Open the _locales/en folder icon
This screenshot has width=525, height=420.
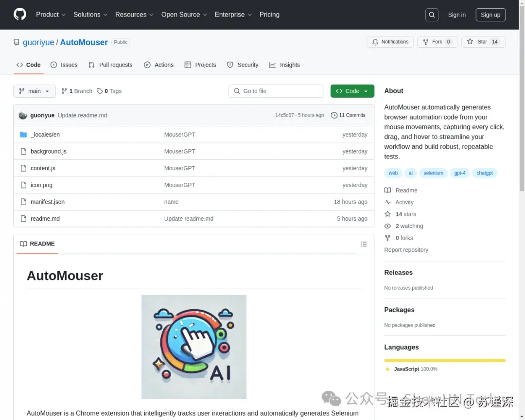[x=23, y=134]
